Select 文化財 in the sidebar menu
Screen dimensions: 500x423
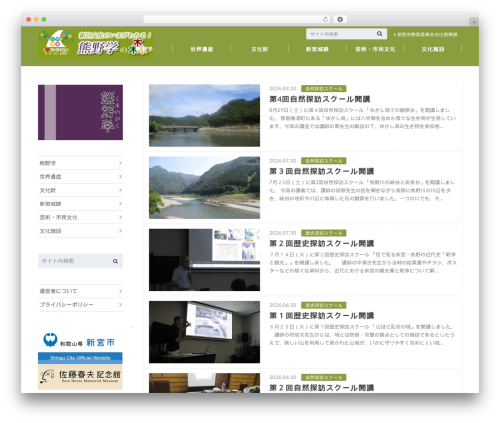coord(80,190)
